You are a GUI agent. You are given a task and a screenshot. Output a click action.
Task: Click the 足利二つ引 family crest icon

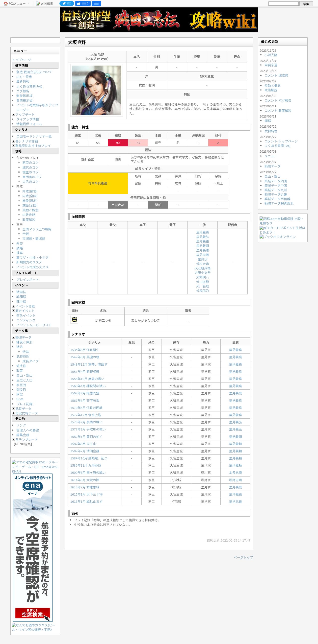(74, 320)
